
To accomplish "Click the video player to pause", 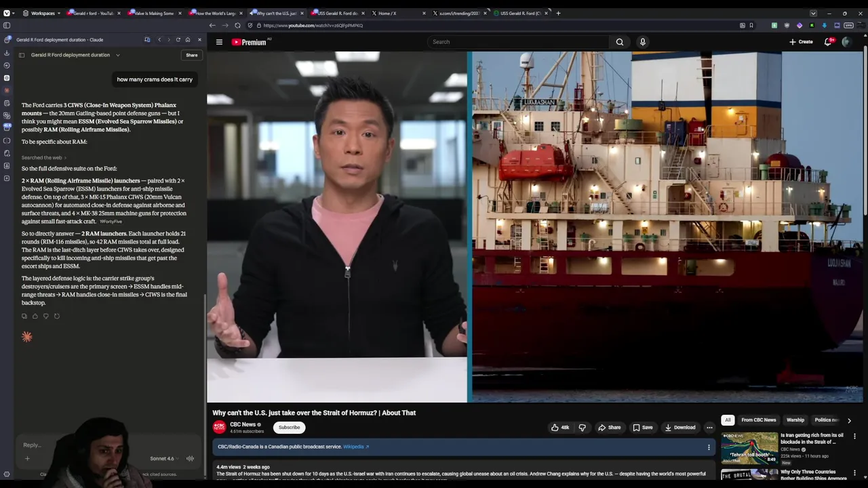I will 536,227.
